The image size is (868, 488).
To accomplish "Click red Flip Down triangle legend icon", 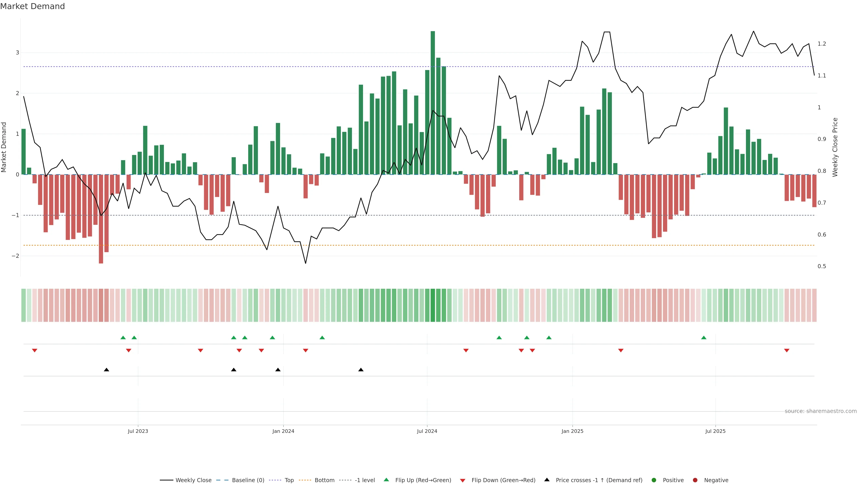I will (463, 481).
